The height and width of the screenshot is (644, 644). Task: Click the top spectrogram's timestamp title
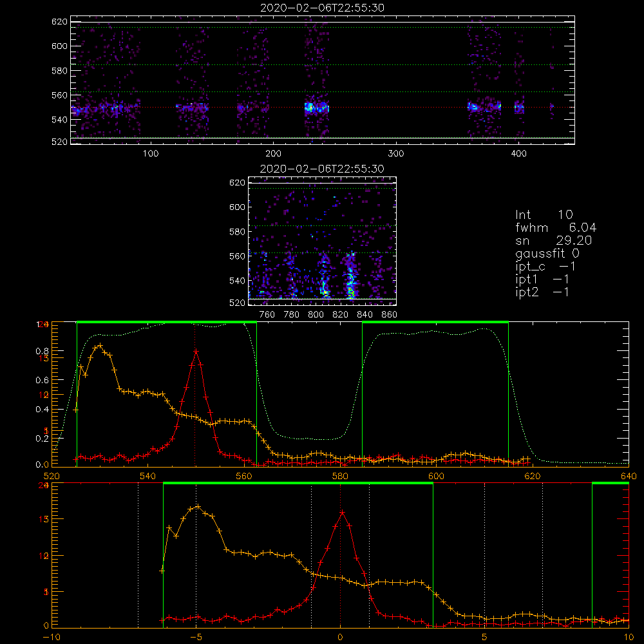point(322,8)
